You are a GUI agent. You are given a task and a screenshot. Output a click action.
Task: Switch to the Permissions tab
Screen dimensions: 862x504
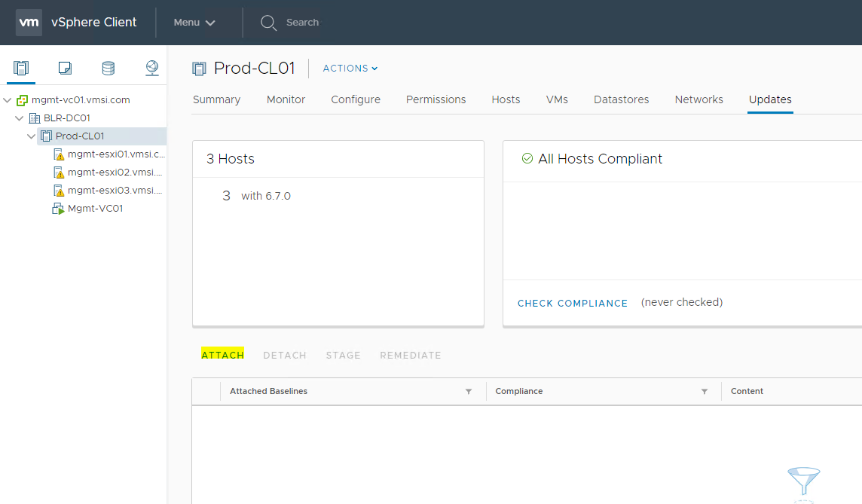436,99
